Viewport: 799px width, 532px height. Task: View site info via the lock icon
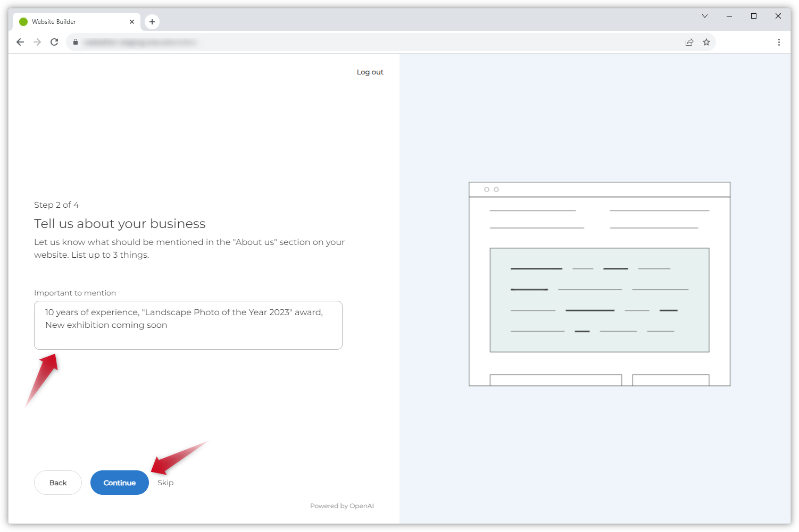click(x=76, y=42)
